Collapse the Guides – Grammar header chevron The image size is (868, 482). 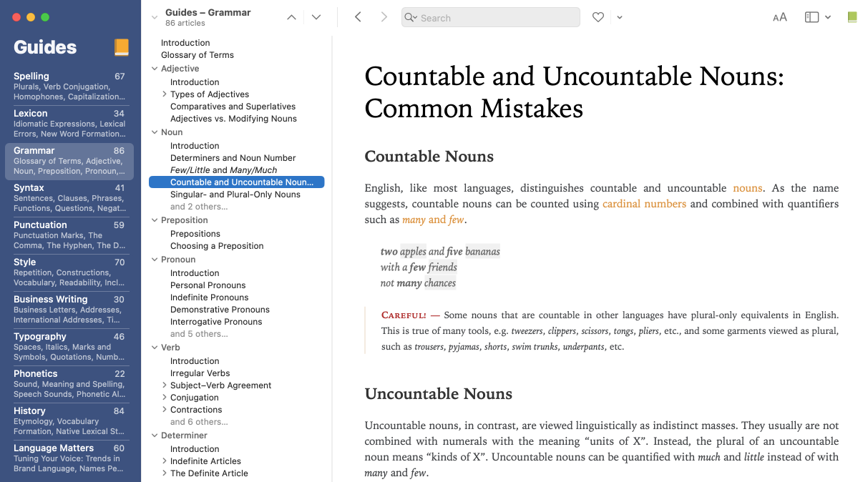click(155, 18)
